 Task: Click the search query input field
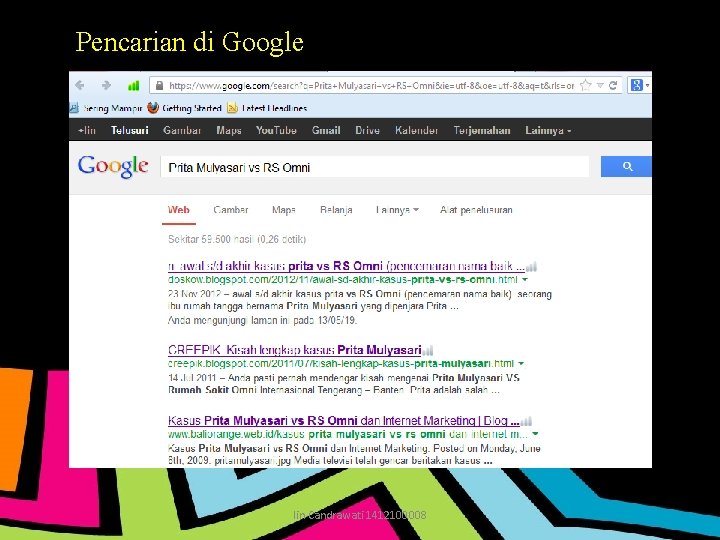(x=375, y=167)
